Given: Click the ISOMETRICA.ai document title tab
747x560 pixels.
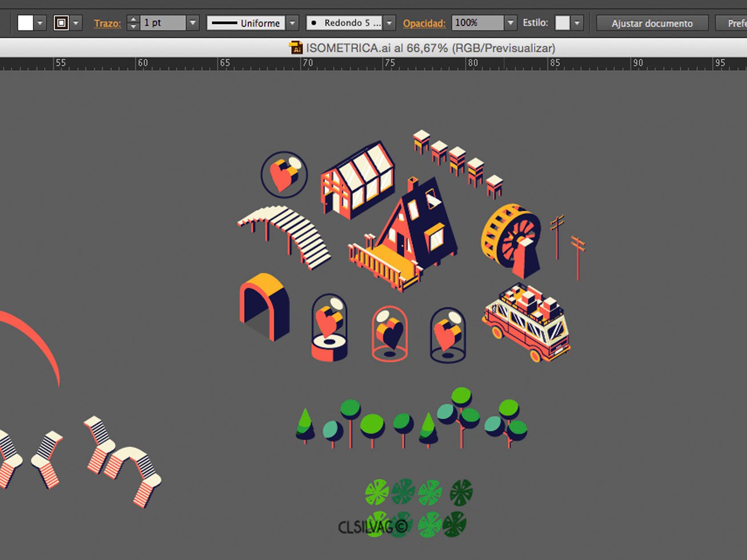Looking at the screenshot, I should pos(430,48).
